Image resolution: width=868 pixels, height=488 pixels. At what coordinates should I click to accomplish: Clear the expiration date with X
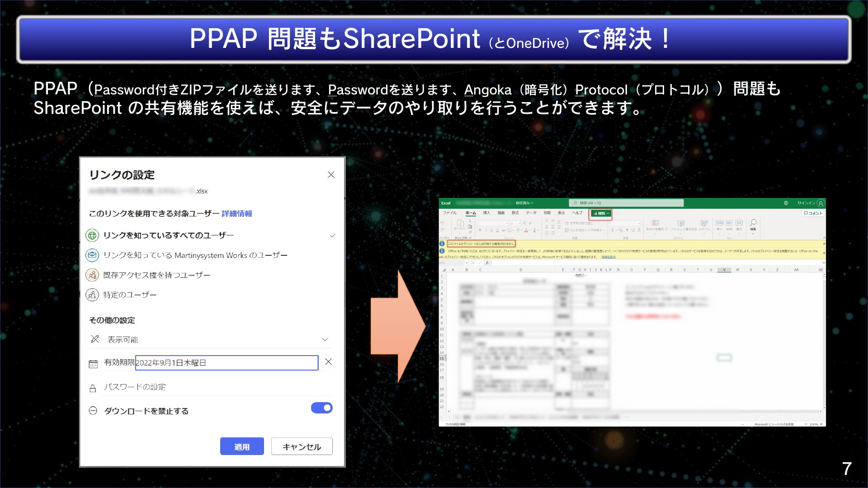(329, 362)
